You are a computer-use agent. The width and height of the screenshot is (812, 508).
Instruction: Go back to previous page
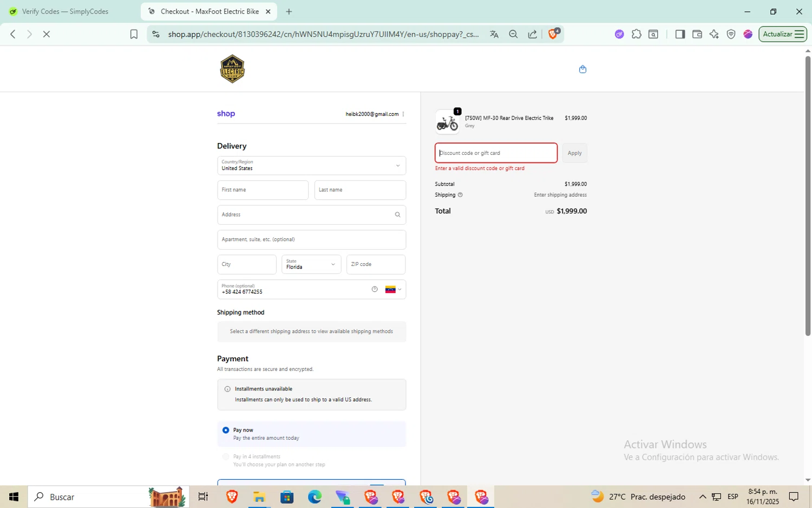[x=13, y=34]
